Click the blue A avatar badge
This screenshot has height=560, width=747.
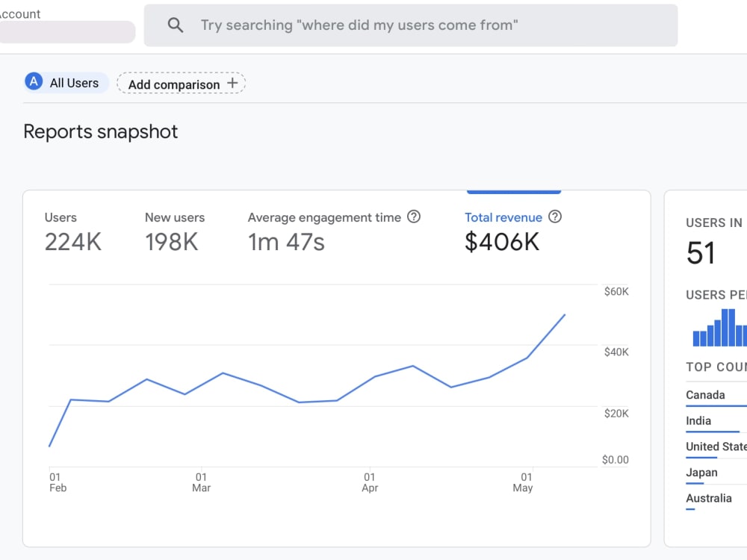click(x=34, y=82)
